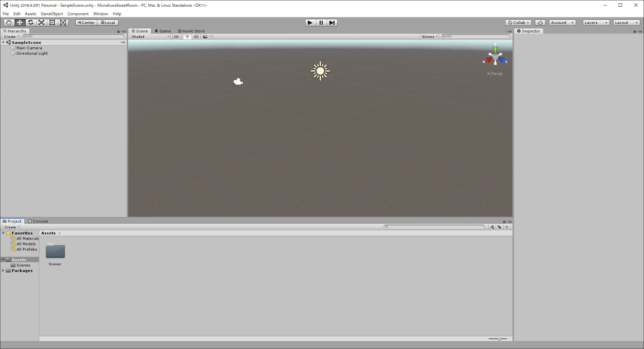644x349 pixels.
Task: Collapse the Favorites group
Action: tap(3, 233)
